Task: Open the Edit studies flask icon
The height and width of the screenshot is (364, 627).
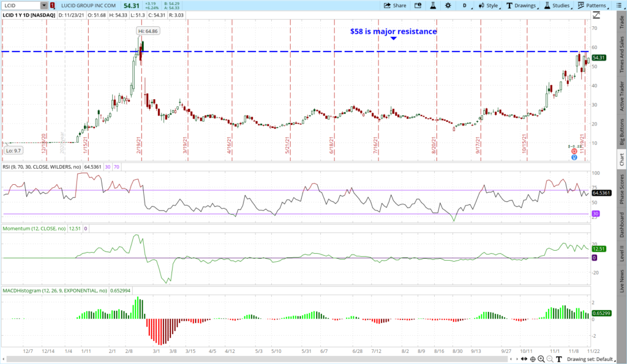Action: pyautogui.click(x=433, y=6)
